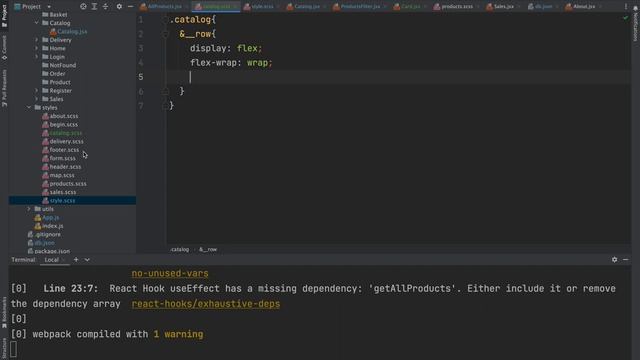Open terminal sessions dropdown arrow

pos(87,260)
